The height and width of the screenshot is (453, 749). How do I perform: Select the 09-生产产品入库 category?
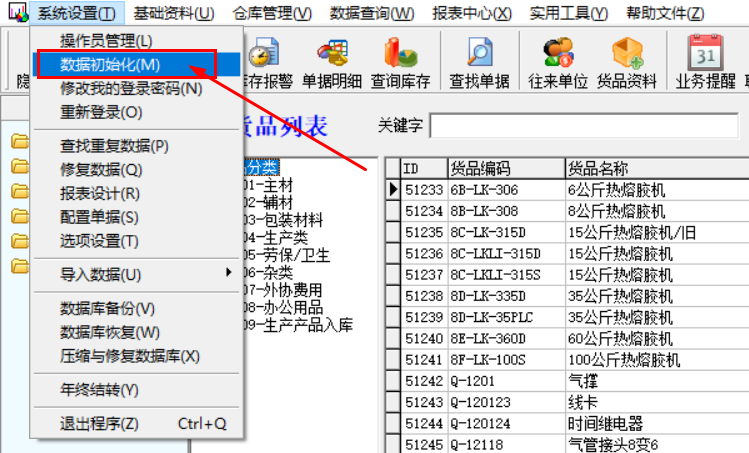(298, 325)
